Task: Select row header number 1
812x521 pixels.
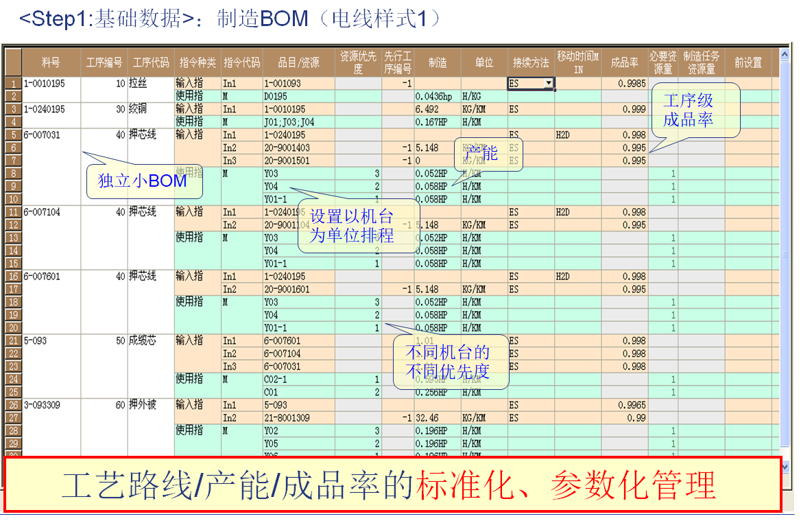Action: (x=13, y=84)
